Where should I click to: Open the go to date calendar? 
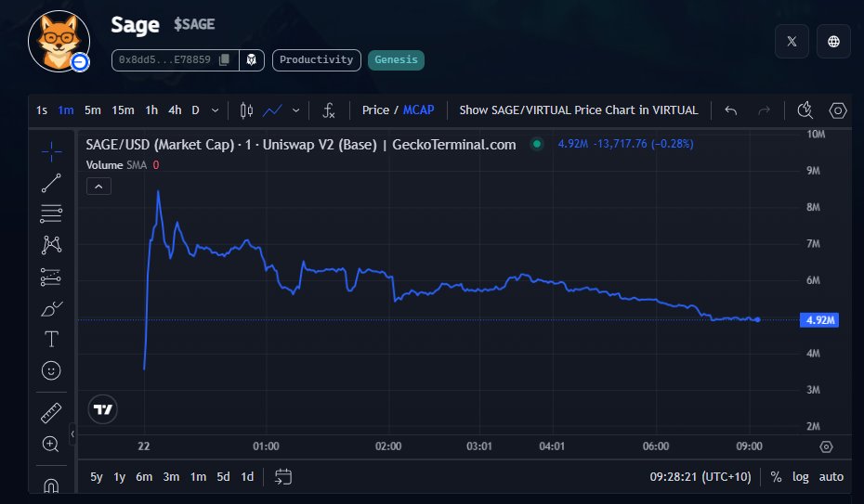[283, 477]
